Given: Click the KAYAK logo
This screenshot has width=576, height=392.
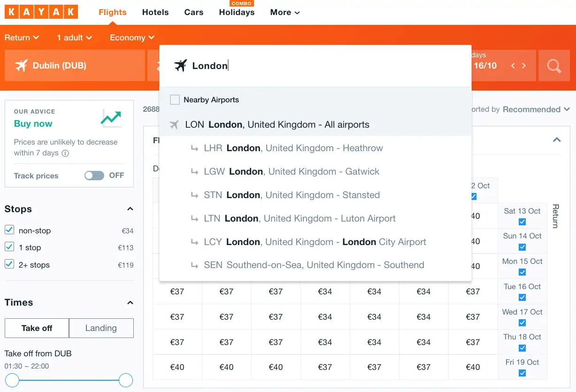Looking at the screenshot, I should tap(41, 12).
